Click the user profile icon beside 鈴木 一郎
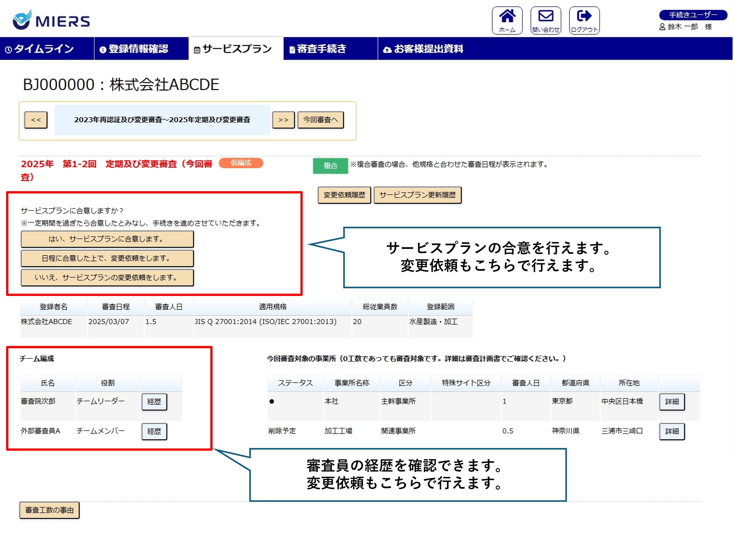Screen dimensions: 734x560 tap(662, 27)
